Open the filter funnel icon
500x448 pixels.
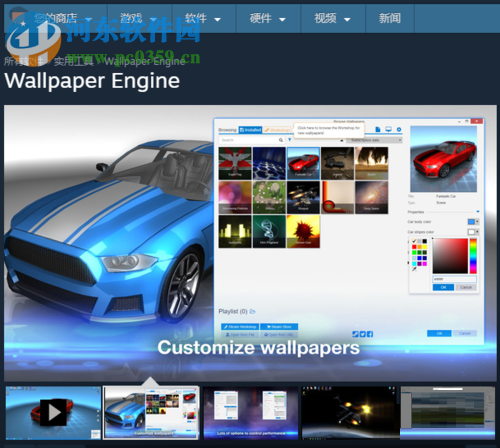click(x=290, y=140)
